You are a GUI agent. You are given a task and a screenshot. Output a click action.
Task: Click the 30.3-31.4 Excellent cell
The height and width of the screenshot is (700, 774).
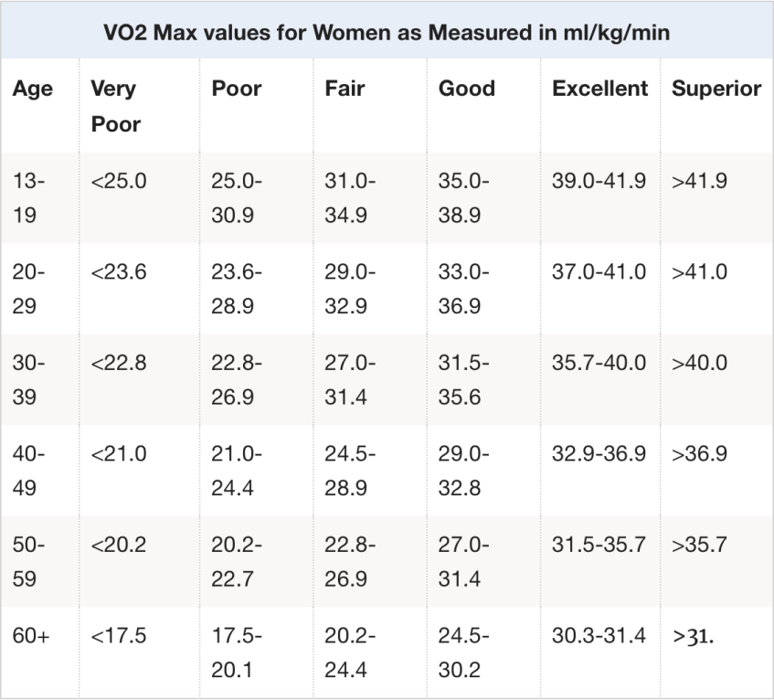tap(599, 636)
